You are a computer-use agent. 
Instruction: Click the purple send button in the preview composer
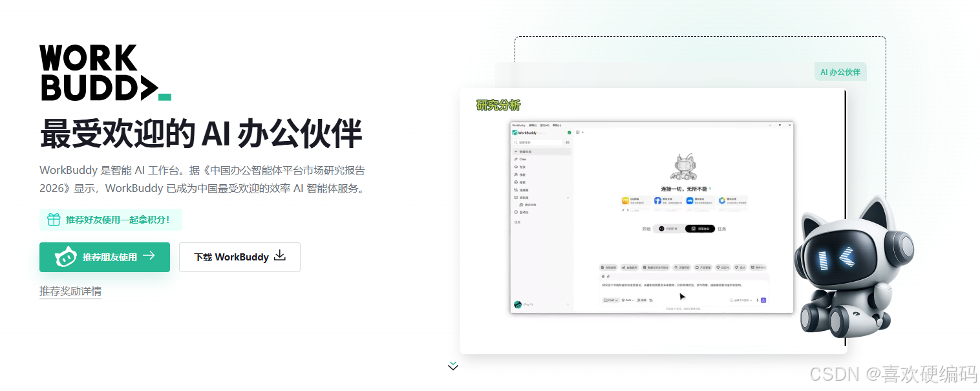[763, 301]
